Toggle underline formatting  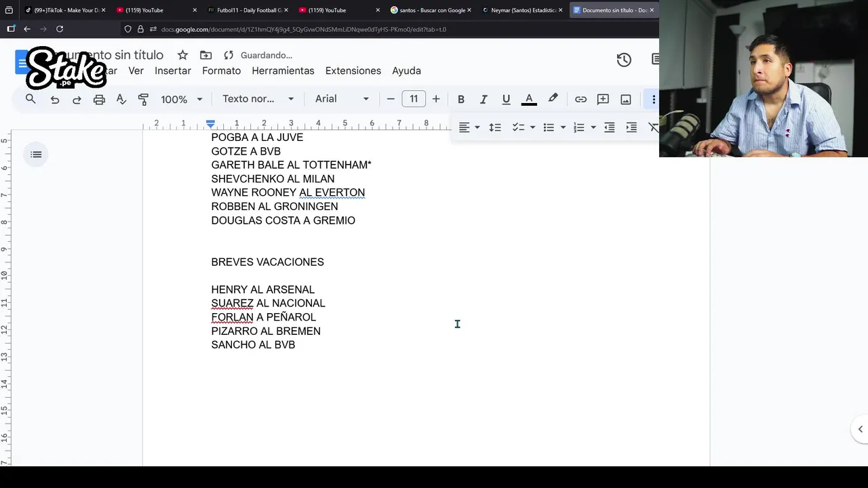tap(506, 99)
